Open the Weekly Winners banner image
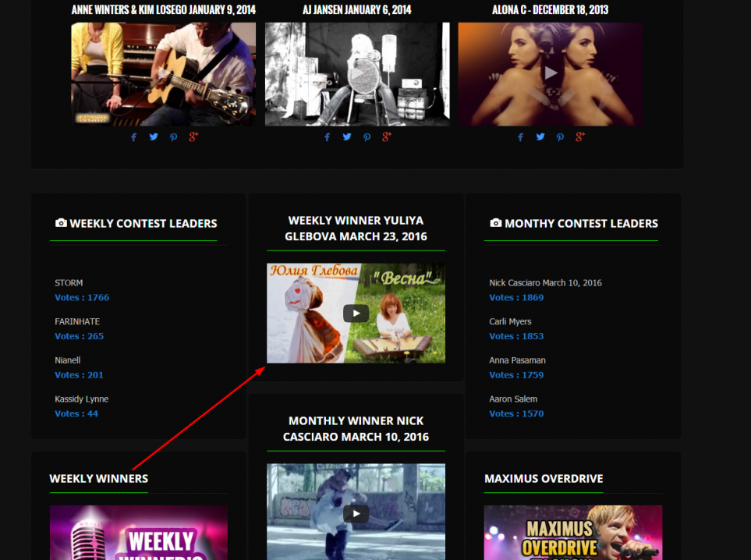The height and width of the screenshot is (560, 751). coord(139,533)
